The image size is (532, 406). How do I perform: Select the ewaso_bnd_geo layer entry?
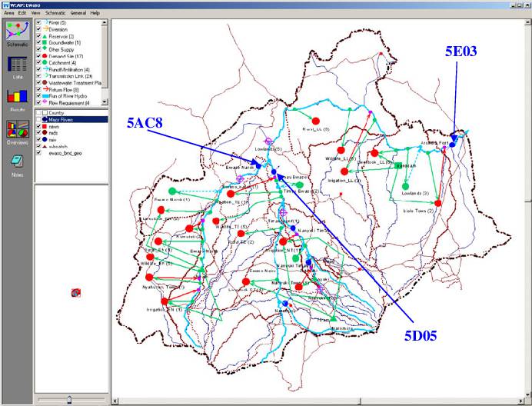66,153
